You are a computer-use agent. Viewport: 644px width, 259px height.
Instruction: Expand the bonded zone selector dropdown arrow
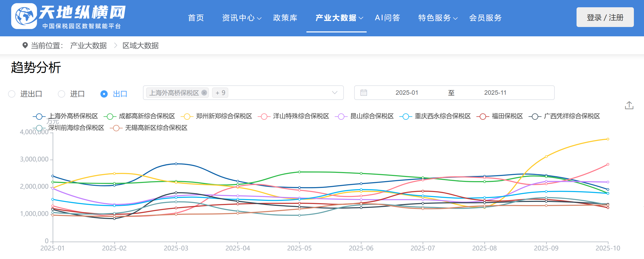click(335, 93)
